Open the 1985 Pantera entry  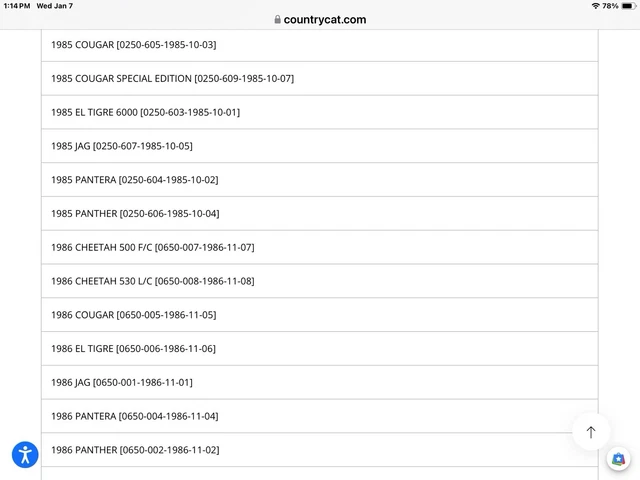click(134, 180)
